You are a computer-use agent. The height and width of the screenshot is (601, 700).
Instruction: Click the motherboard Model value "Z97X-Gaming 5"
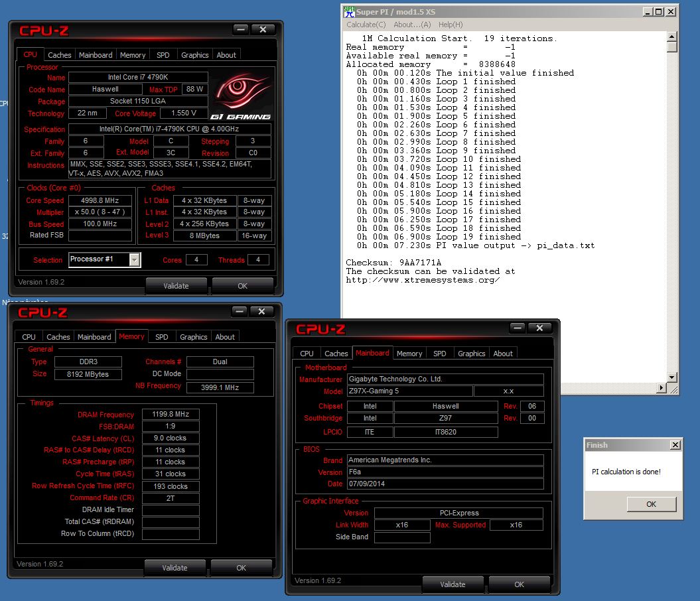click(410, 391)
